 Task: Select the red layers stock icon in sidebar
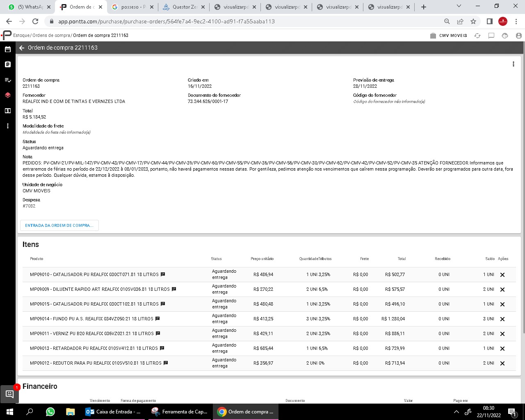pos(7,95)
